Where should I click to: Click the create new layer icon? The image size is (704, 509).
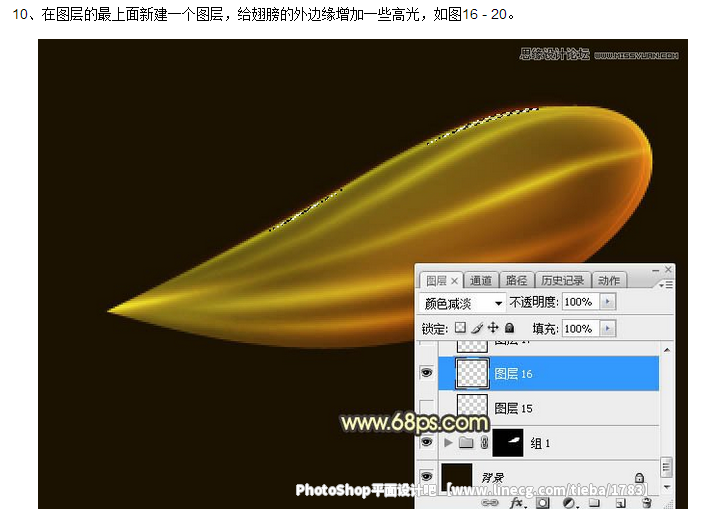pos(620,503)
